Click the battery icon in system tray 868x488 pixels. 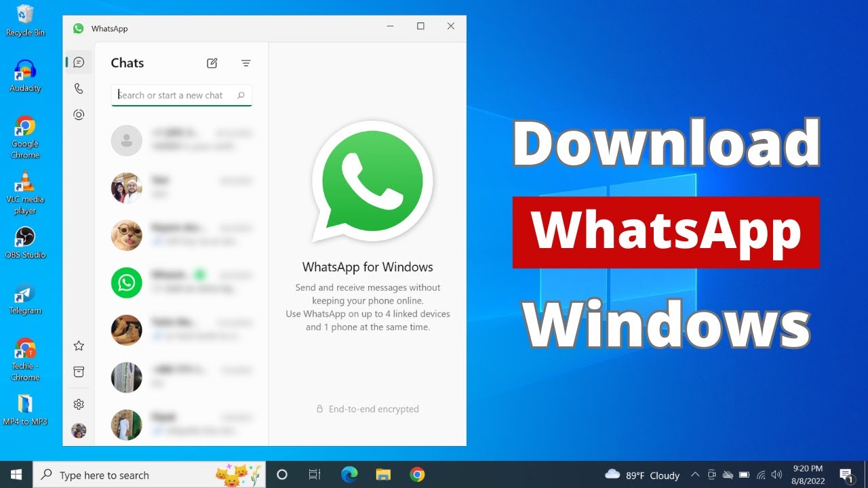[x=744, y=475]
